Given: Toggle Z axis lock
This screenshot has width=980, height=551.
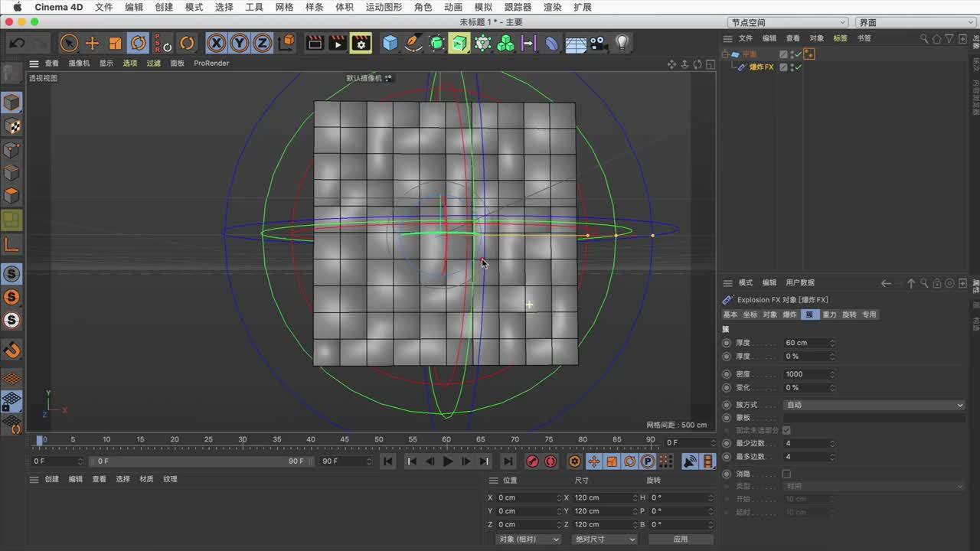Looking at the screenshot, I should pyautogui.click(x=262, y=44).
